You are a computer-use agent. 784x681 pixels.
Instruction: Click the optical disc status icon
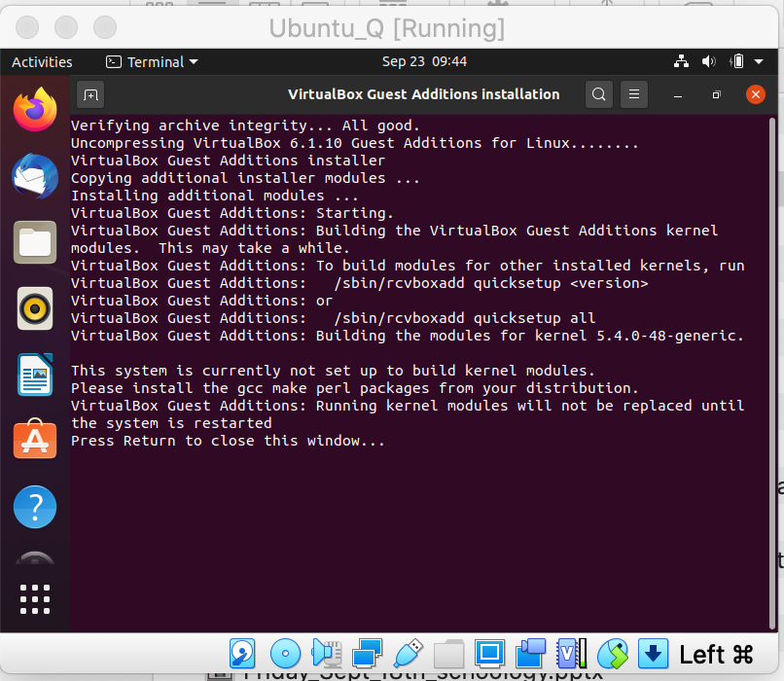[x=285, y=653]
